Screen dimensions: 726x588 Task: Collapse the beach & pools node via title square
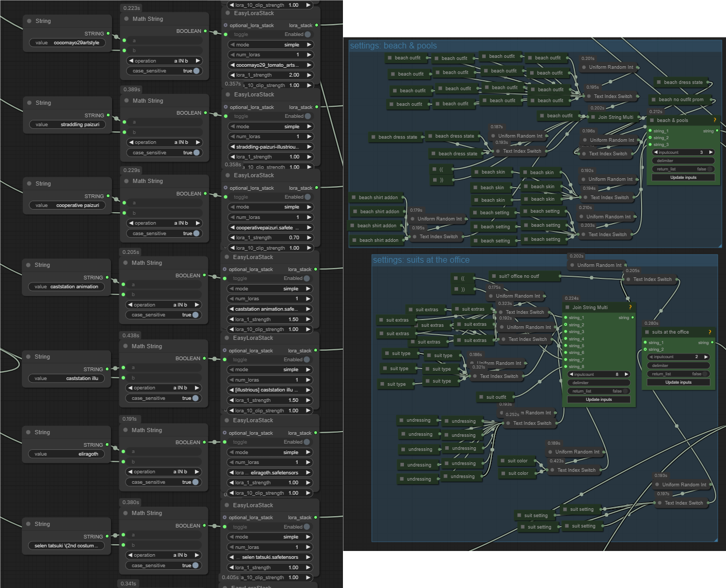click(652, 120)
